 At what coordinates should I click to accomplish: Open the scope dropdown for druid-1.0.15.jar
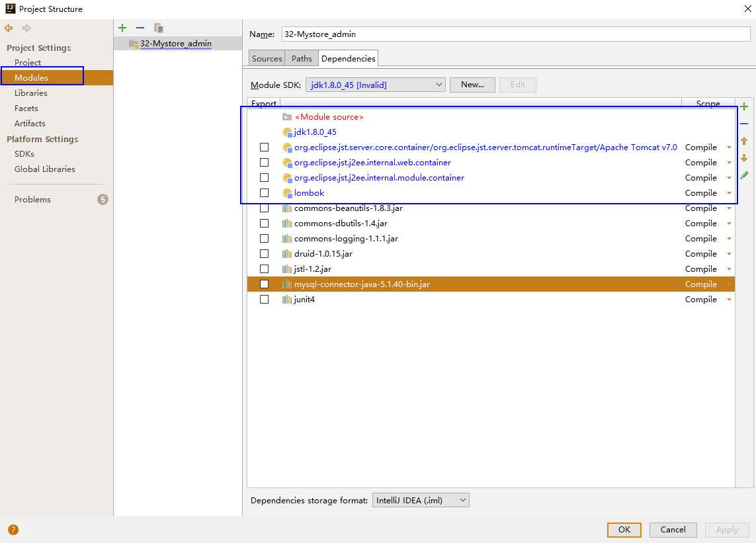pos(729,254)
